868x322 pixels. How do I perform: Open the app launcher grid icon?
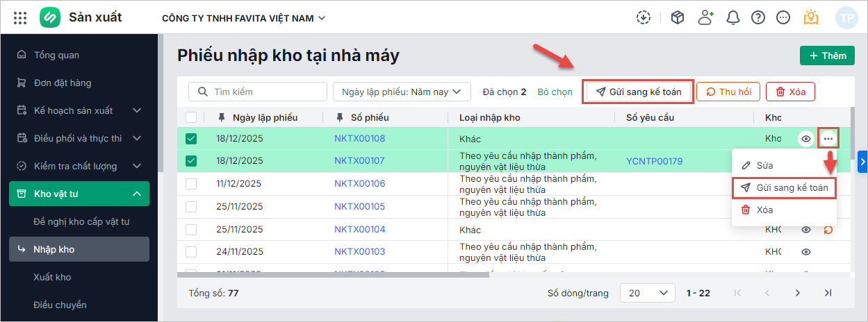(x=20, y=17)
